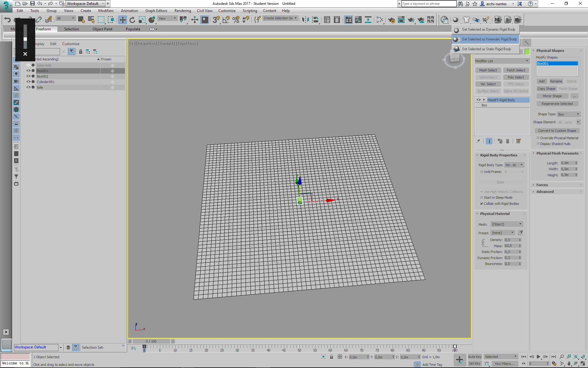The width and height of the screenshot is (588, 368).
Task: Disable Collide with Rigid Bodies checkbox
Action: [x=482, y=204]
